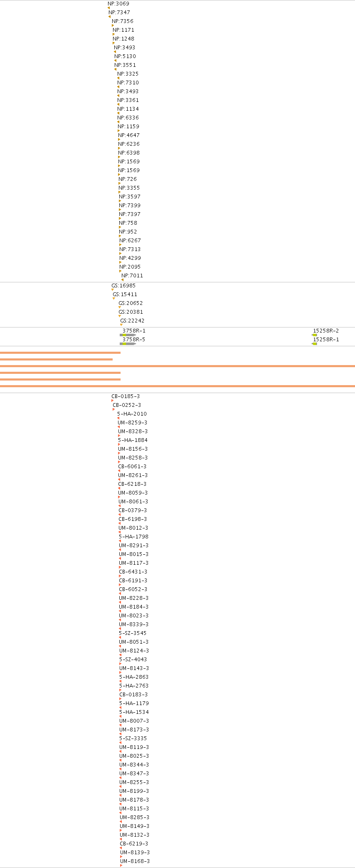Screen dimensions: 355x868
Task: Select the NP:7397 feature
Action: pyautogui.click(x=130, y=214)
